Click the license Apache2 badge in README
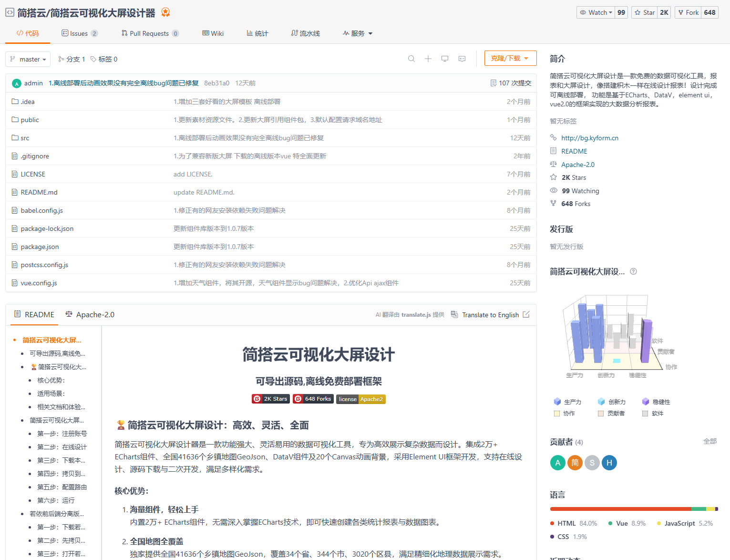Image resolution: width=730 pixels, height=560 pixels. (361, 399)
